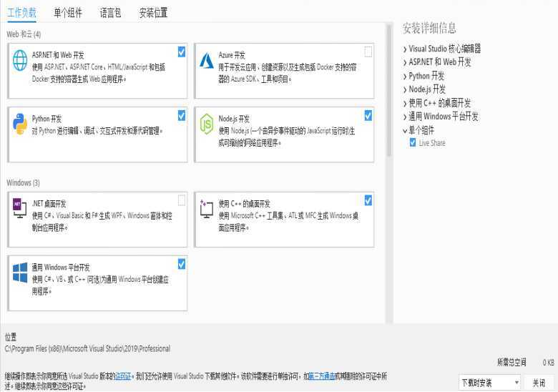Image resolution: width=558 pixels, height=392 pixels.
Task: Open the 下载时安装 install mode dropdown
Action: [x=489, y=383]
